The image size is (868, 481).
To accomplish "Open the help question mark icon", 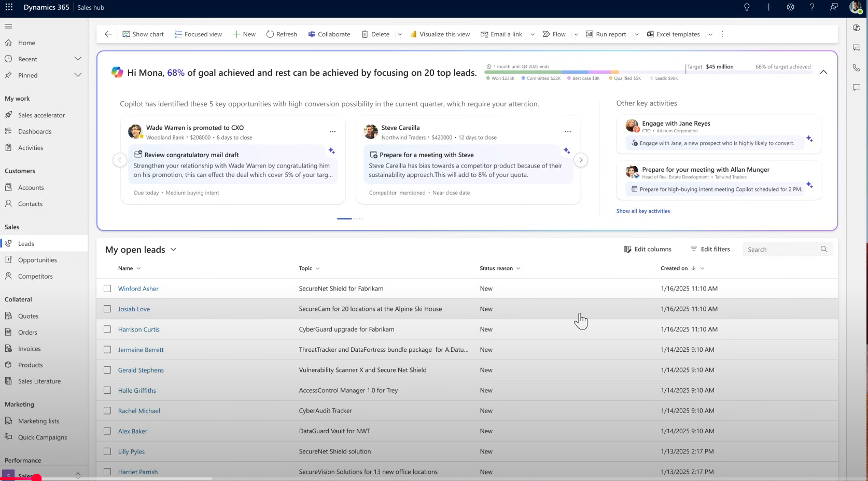I will click(812, 7).
